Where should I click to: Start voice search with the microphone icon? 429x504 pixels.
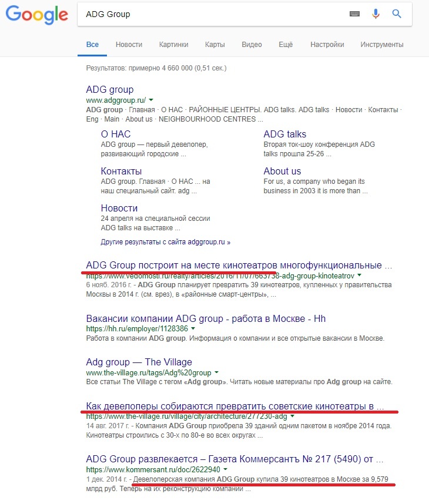click(376, 14)
